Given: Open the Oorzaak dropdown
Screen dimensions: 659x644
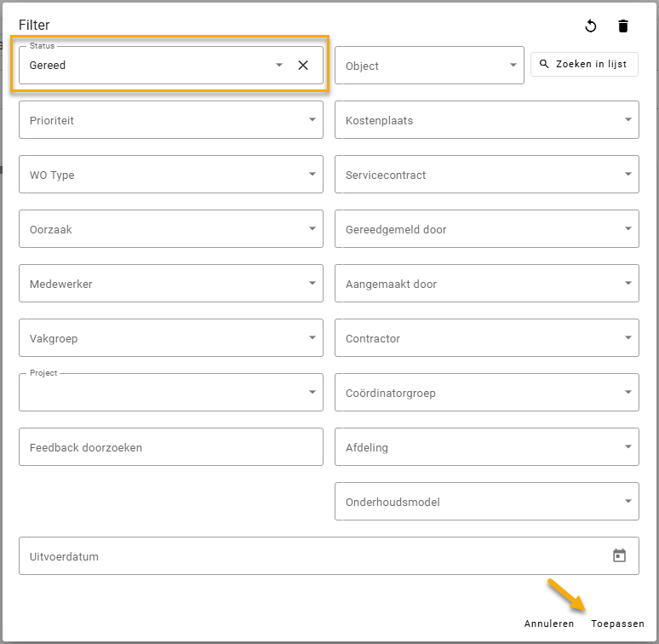Looking at the screenshot, I should click(170, 229).
